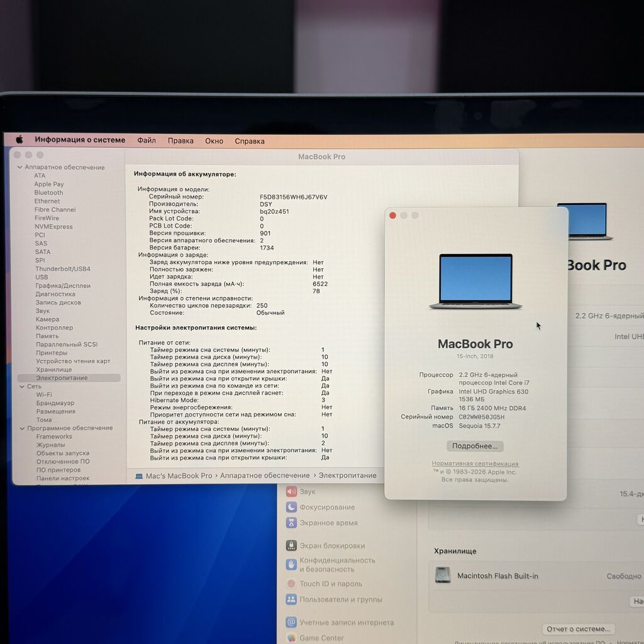Close the About This Mac window
The height and width of the screenshot is (644, 644).
click(x=392, y=216)
